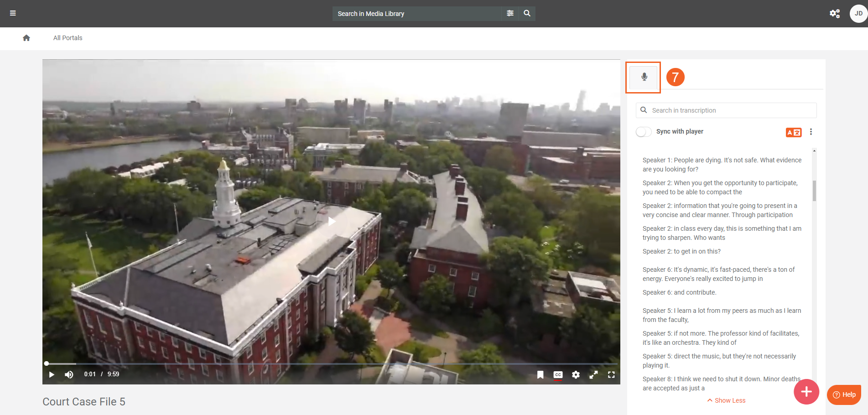Viewport: 868px width, 415px height.
Task: Open the hamburger navigation menu
Action: coord(13,13)
